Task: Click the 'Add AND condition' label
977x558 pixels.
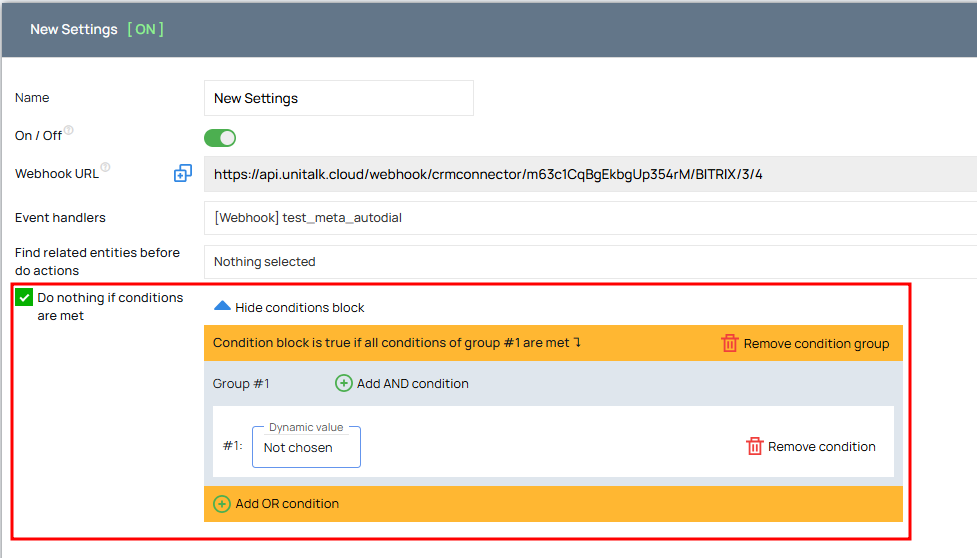Action: tap(412, 384)
